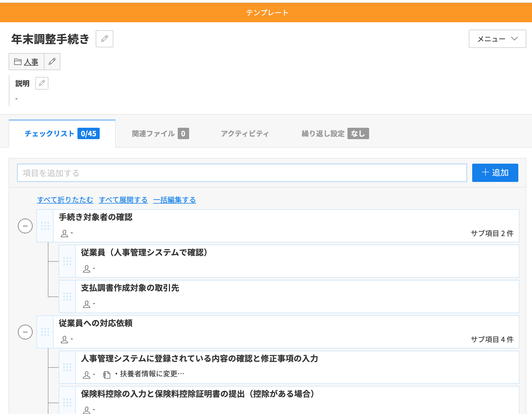This screenshot has height=414, width=532.
Task: Grab drag handle of 支払調書作成対象の取引先
Action: (67, 297)
